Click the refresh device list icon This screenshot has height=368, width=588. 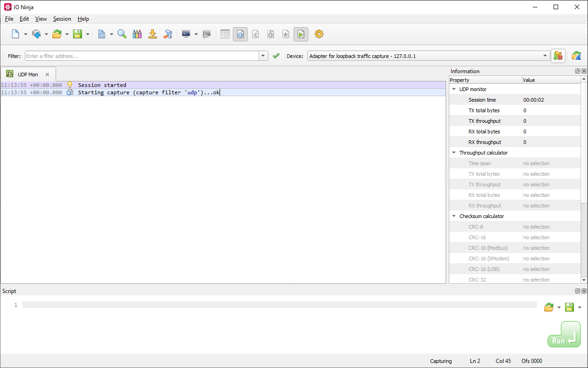pyautogui.click(x=576, y=56)
